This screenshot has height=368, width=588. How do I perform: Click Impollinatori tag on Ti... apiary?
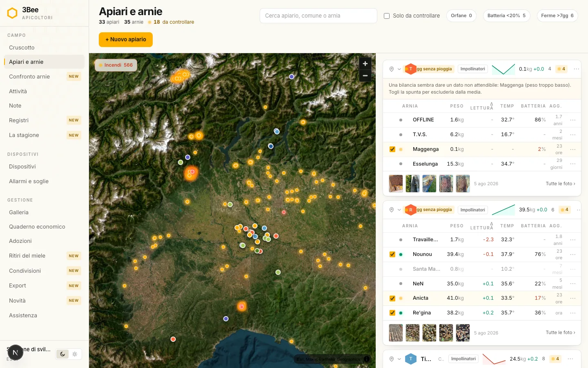click(x=463, y=359)
